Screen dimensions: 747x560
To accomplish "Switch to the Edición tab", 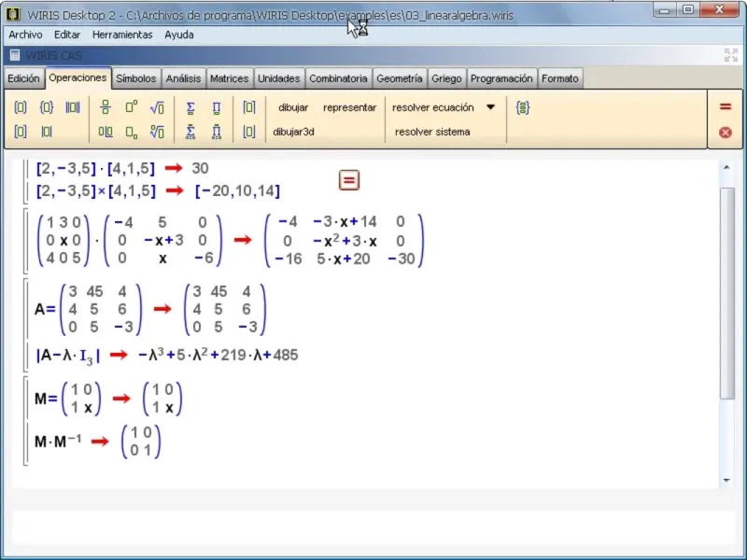I will click(23, 78).
